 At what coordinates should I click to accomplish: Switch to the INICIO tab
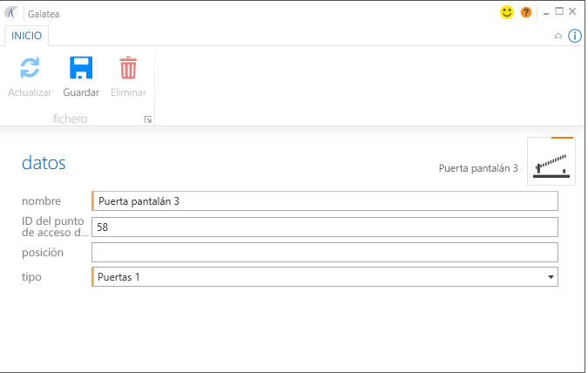26,36
